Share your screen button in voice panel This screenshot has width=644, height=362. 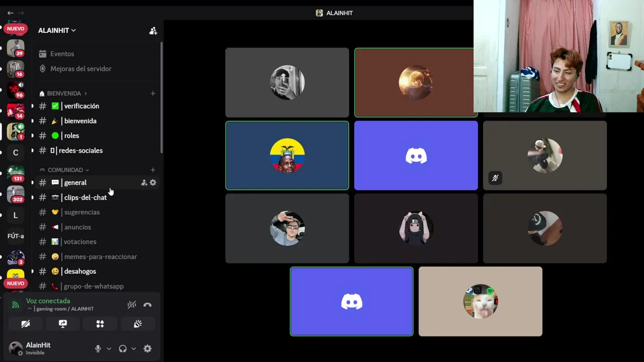63,324
